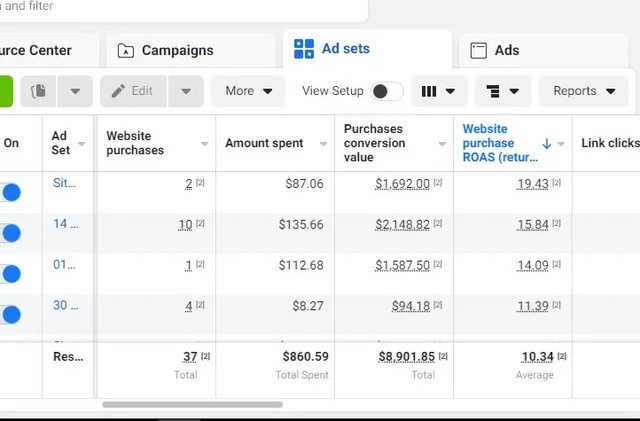
Task: Click the pencil Edit button
Action: [x=133, y=91]
